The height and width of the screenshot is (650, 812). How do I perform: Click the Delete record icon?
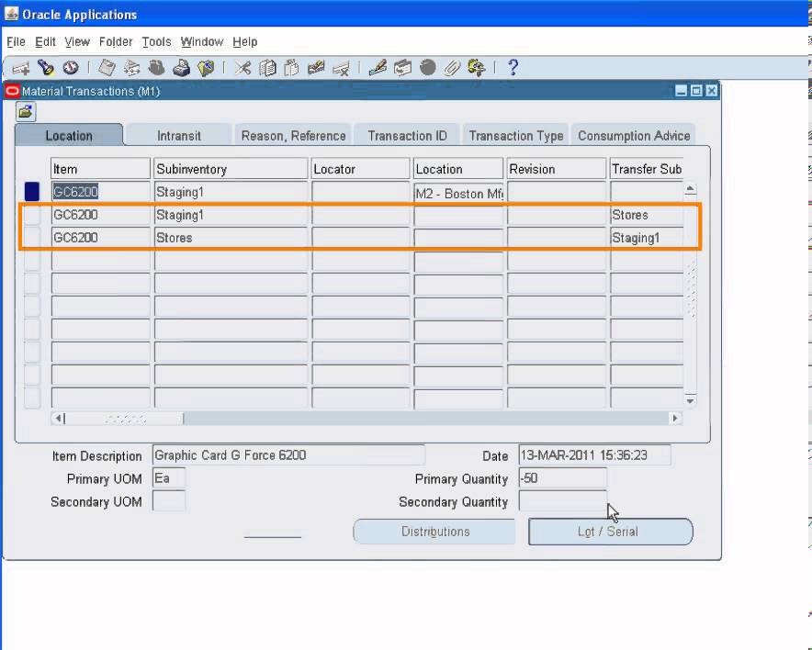pyautogui.click(x=341, y=68)
